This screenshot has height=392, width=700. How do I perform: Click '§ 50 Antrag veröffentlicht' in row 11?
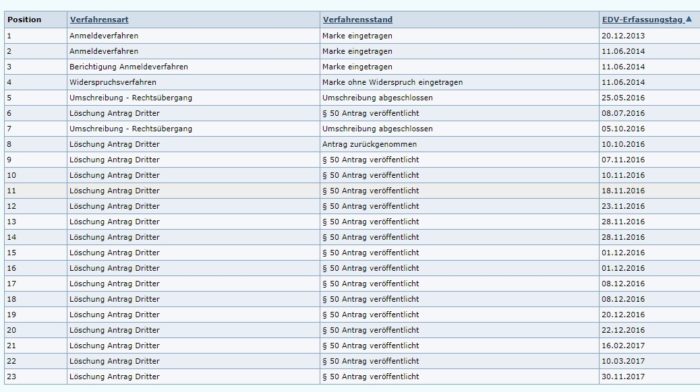(x=371, y=191)
